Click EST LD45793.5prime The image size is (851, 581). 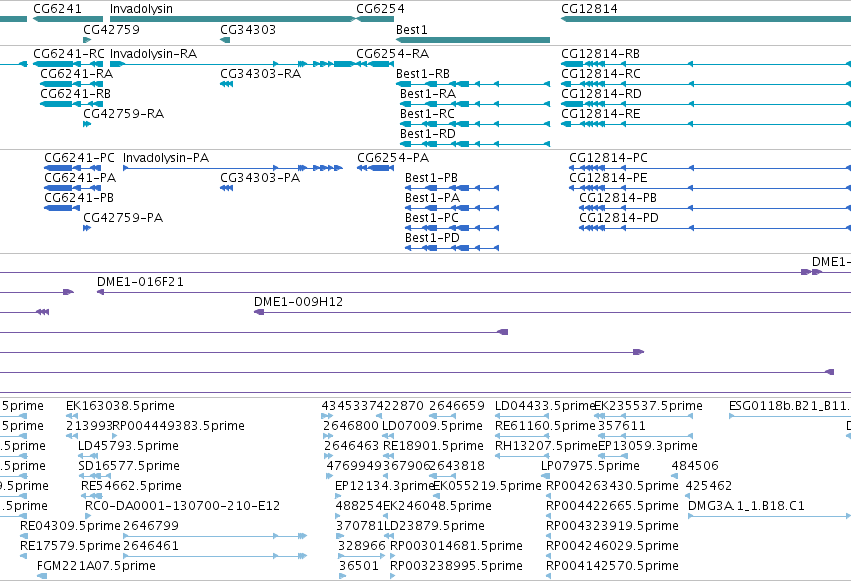point(88,456)
